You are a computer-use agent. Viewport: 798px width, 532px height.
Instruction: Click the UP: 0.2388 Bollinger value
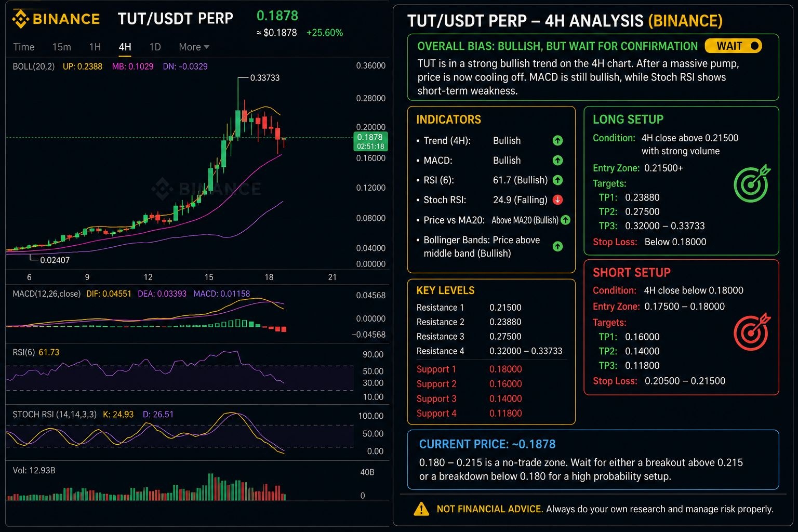(83, 66)
